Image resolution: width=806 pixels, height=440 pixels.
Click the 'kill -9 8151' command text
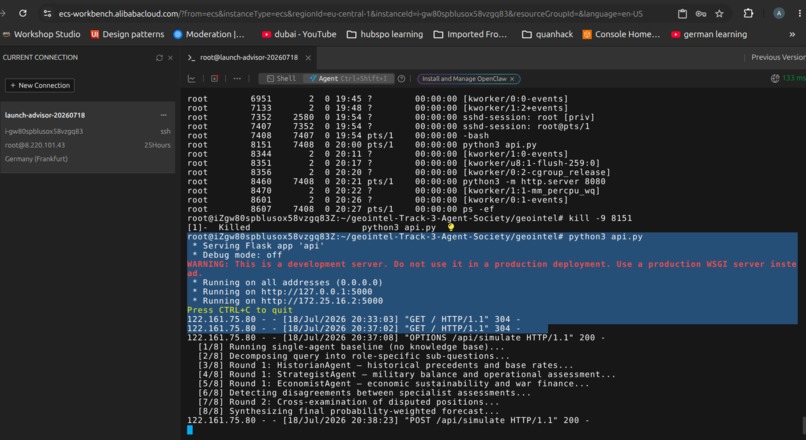coord(600,218)
